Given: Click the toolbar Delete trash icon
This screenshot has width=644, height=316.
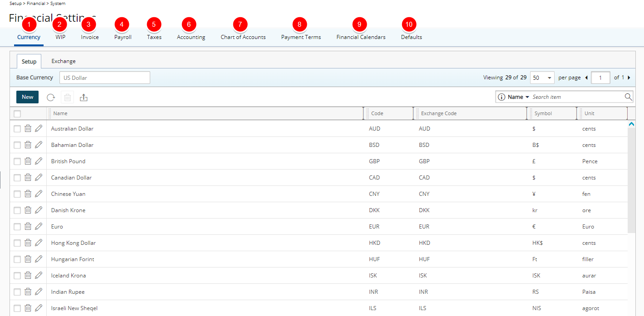Looking at the screenshot, I should (x=67, y=97).
